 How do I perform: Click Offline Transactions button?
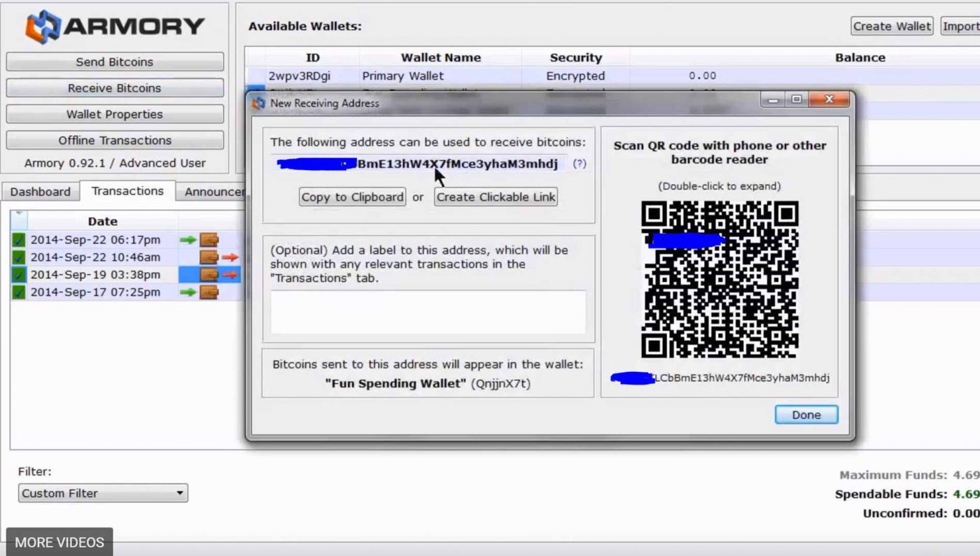tap(115, 140)
